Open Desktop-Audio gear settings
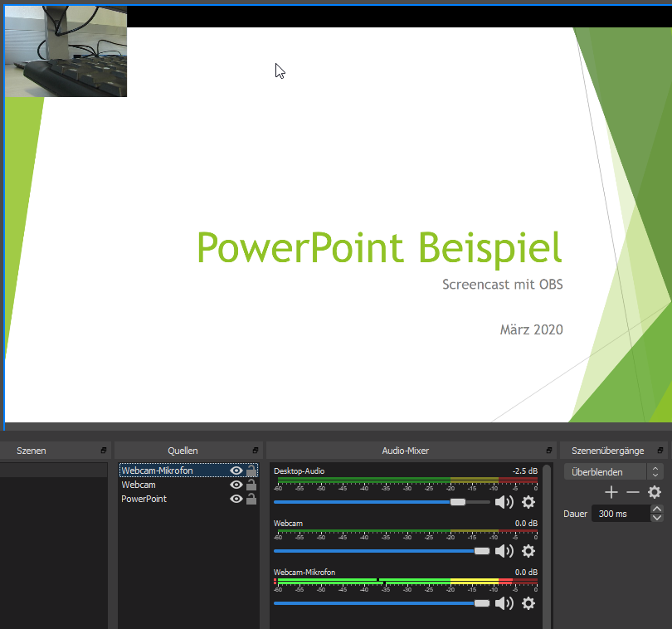 point(528,502)
